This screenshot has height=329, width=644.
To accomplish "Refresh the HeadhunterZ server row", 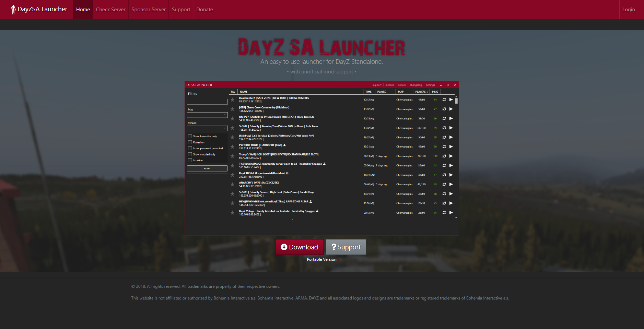I will pyautogui.click(x=444, y=100).
